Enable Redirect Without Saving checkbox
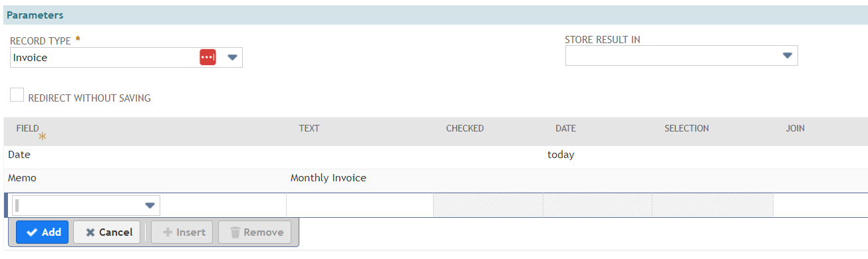 coord(17,95)
